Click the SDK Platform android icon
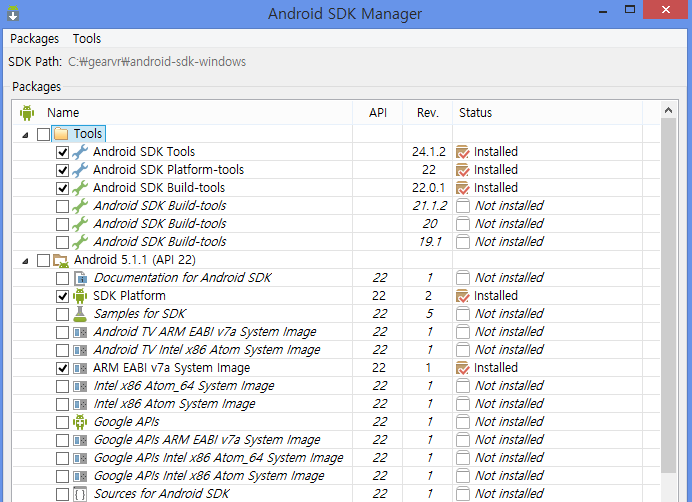This screenshot has width=692, height=502. [x=80, y=296]
